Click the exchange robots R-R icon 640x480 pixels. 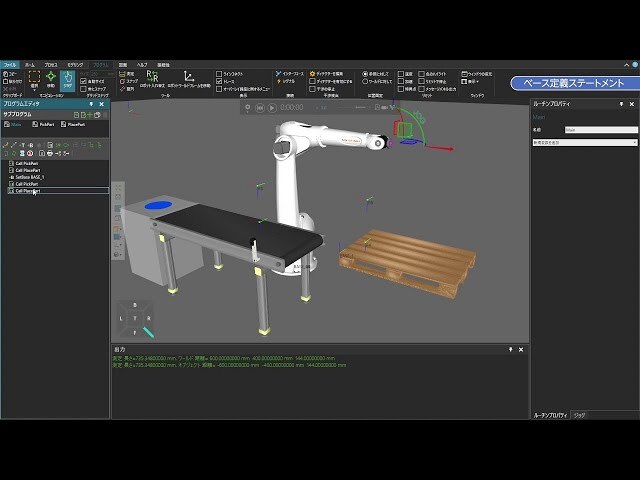point(152,79)
